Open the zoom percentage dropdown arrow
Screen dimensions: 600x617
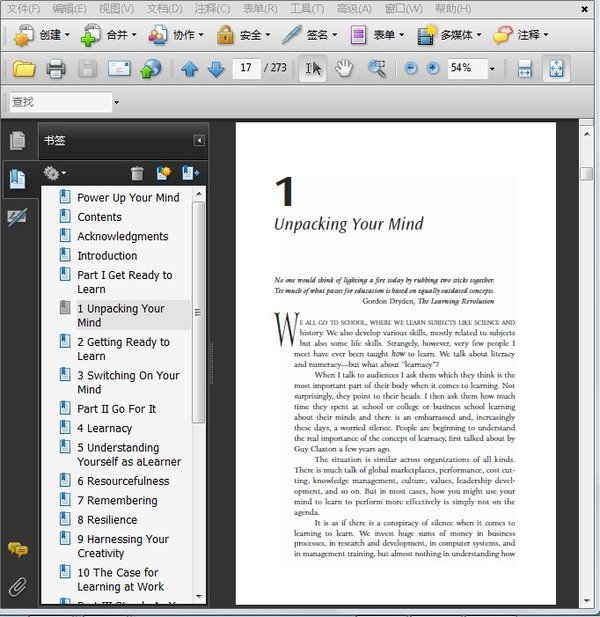[492, 69]
